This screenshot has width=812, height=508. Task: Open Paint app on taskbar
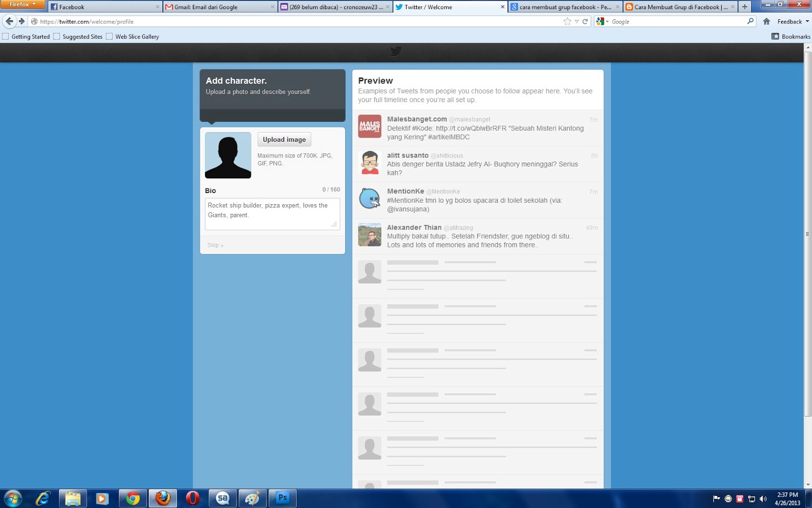pyautogui.click(x=252, y=498)
